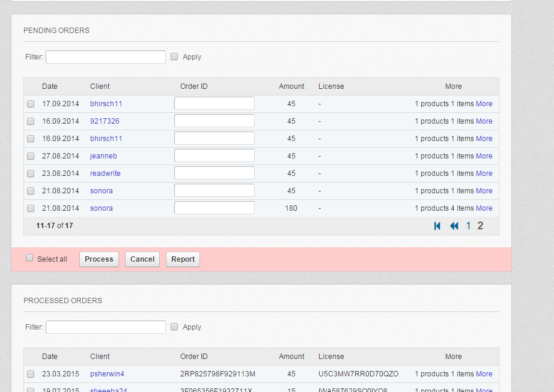Expand More for the 4 items sonora order
This screenshot has width=554, height=392.
(x=484, y=208)
